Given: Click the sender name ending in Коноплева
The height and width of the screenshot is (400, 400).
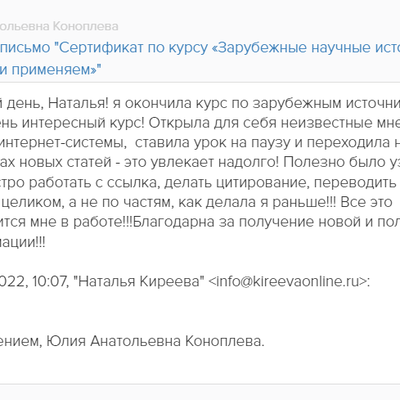Looking at the screenshot, I should [59, 26].
